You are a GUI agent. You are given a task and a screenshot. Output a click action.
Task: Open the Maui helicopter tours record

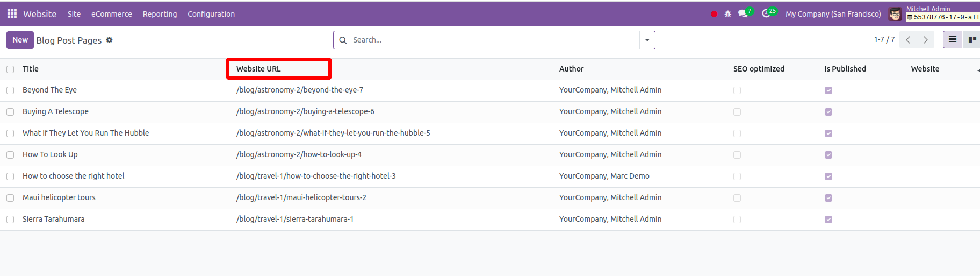[x=59, y=197]
